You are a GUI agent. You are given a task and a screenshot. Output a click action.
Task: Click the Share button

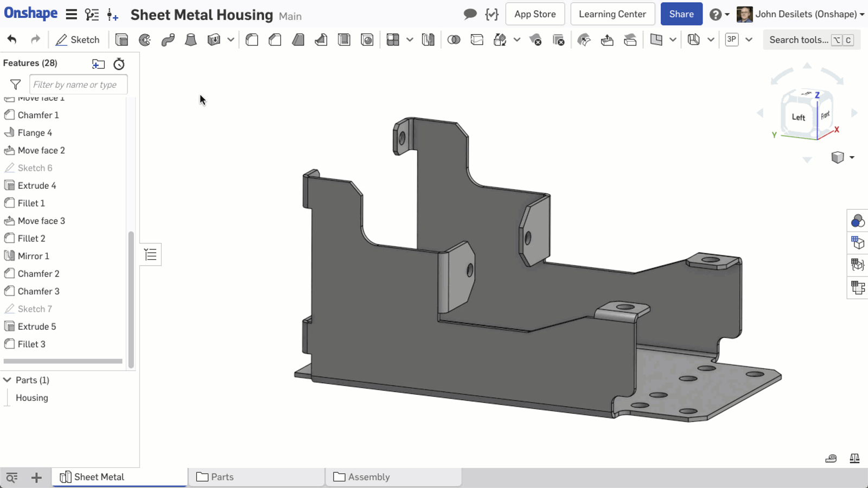[681, 14]
